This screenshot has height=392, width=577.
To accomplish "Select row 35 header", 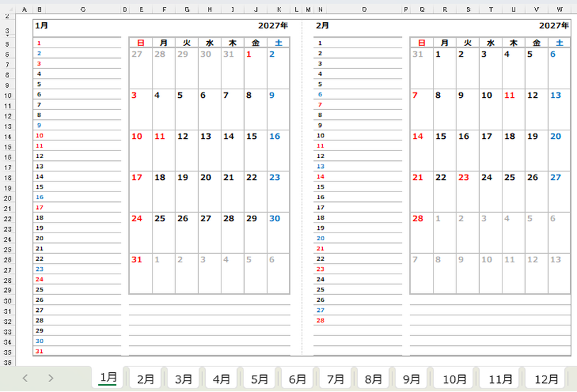I will 7,352.
